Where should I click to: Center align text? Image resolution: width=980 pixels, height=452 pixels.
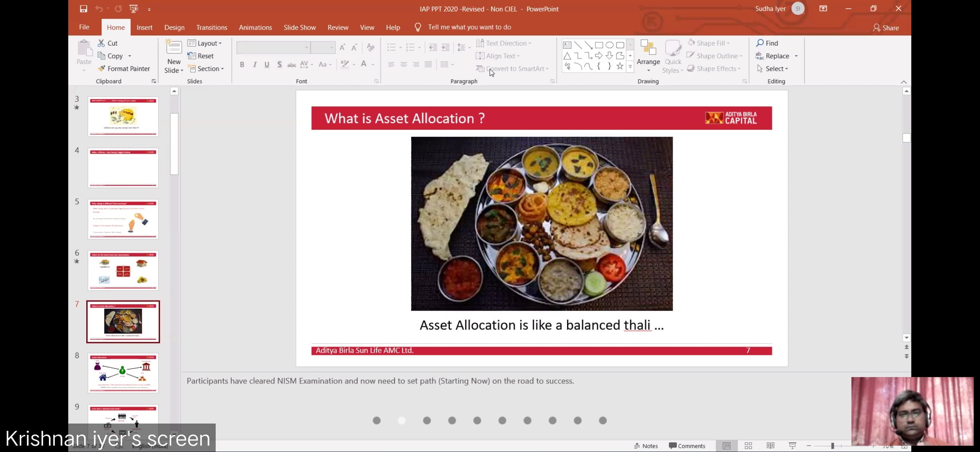click(404, 64)
